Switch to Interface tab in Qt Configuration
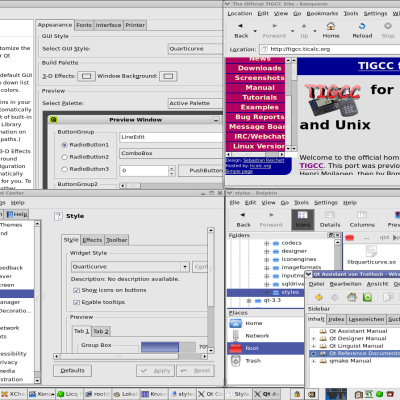This screenshot has width=400, height=400. (108, 25)
